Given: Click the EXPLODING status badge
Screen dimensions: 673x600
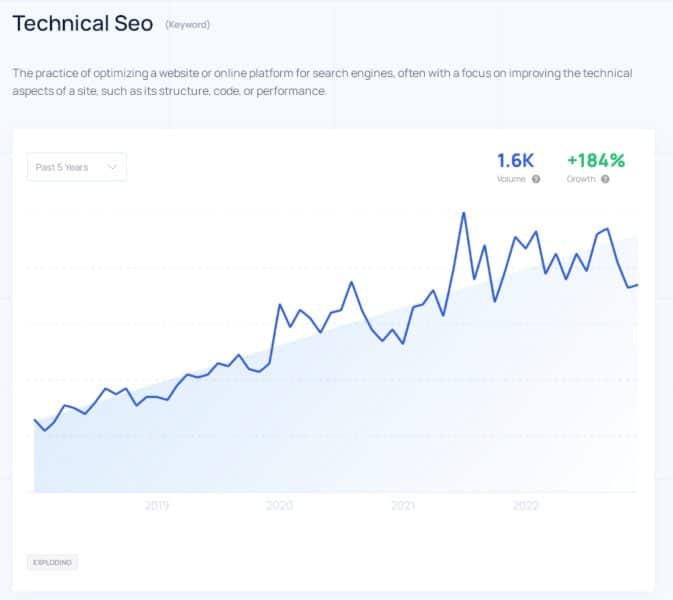Looking at the screenshot, I should (52, 562).
